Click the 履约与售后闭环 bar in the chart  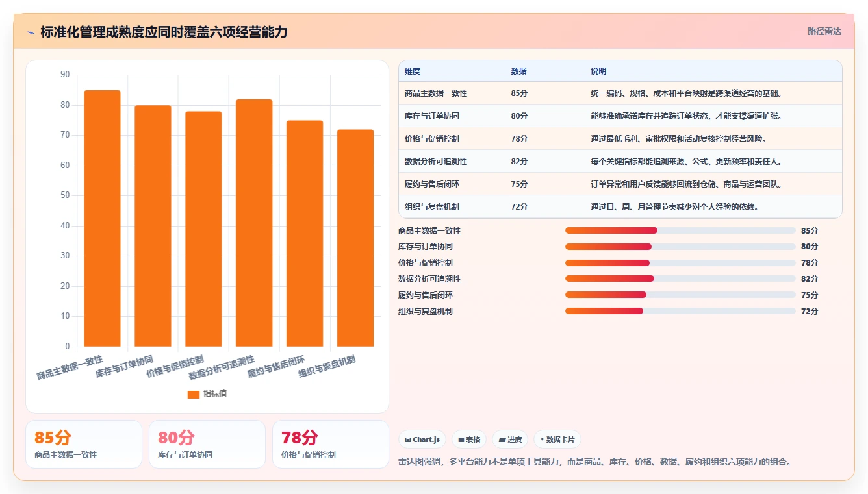click(305, 234)
